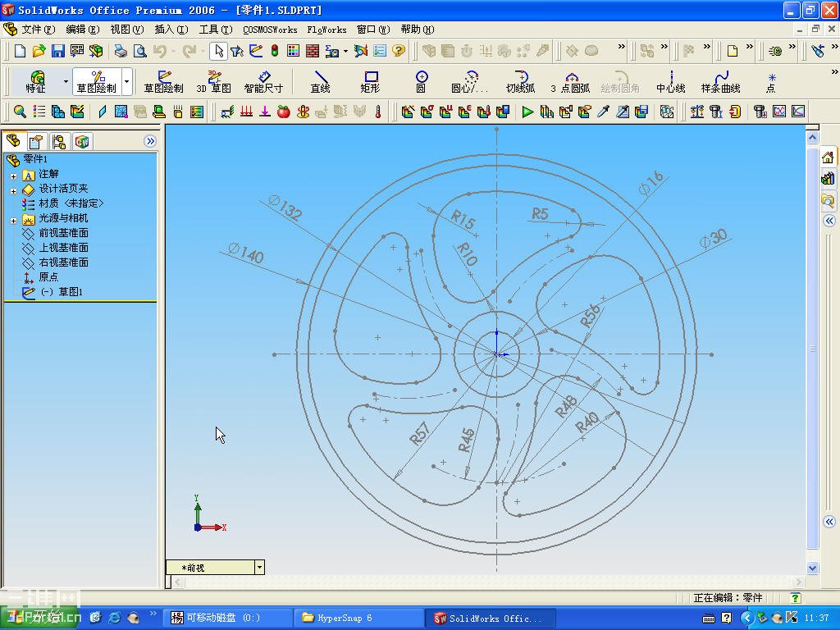Screen dimensions: 840x630
Task: Click scroll-up arrow of vertical scrollbar
Action: click(x=812, y=137)
